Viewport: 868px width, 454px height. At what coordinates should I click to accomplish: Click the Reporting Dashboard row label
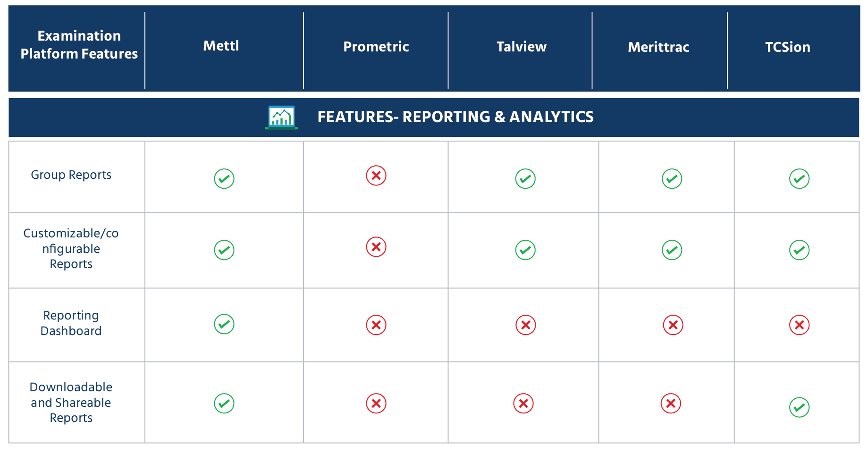click(71, 323)
